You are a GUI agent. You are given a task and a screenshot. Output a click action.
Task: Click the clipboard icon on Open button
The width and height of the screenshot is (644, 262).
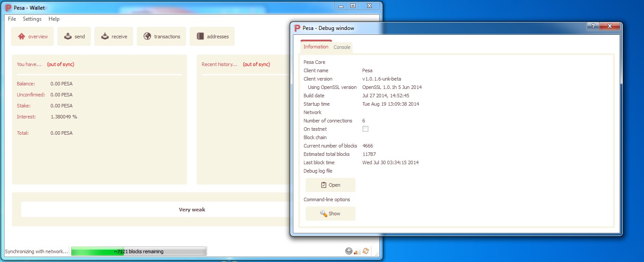click(x=324, y=185)
